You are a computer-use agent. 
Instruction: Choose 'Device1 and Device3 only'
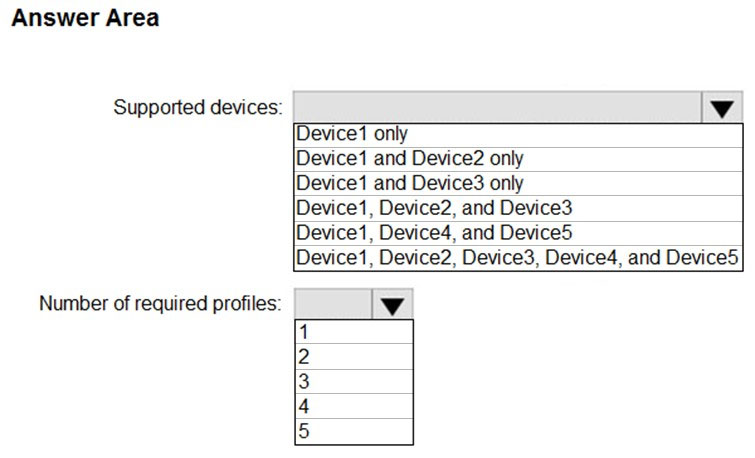(518, 184)
